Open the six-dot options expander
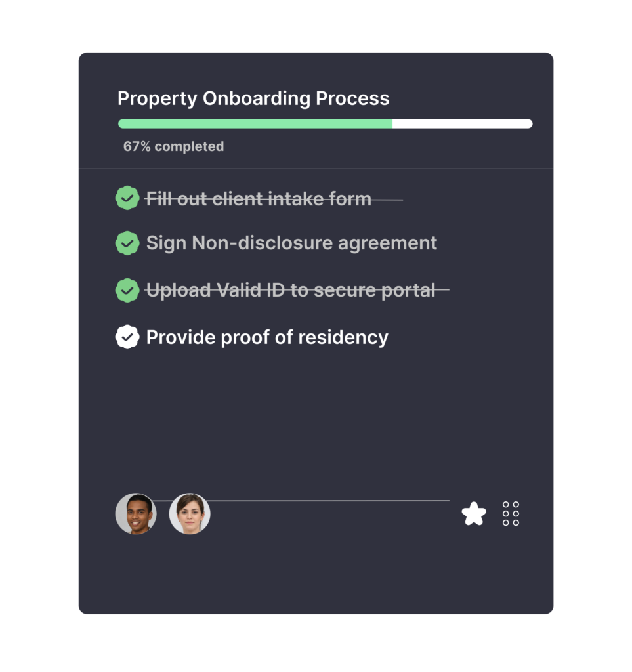Screen dimensions: 632x672 [x=511, y=514]
